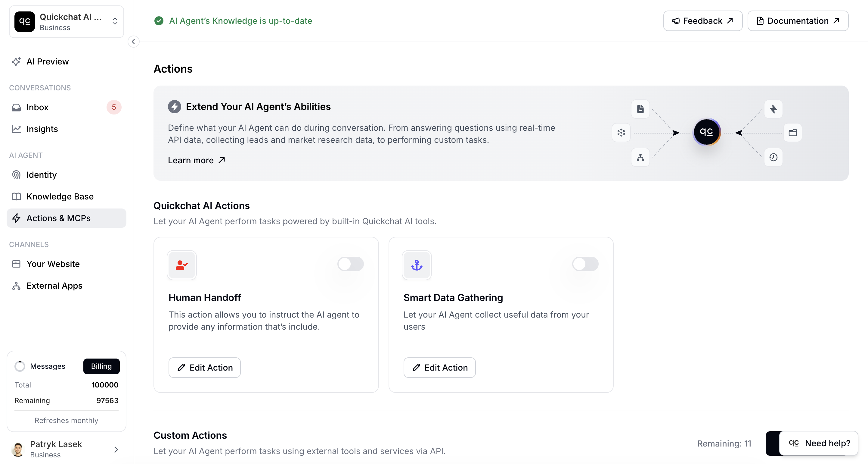Collapse the sidebar with the chevron

133,42
